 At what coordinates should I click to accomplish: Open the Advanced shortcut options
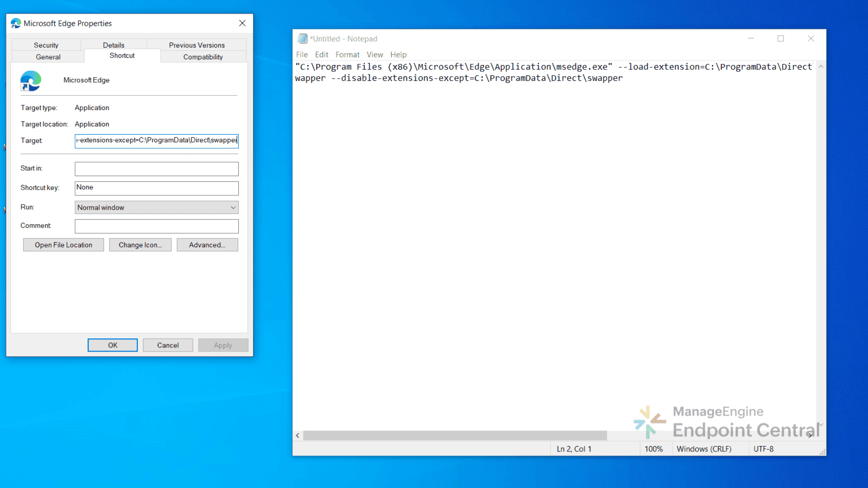tap(207, 245)
